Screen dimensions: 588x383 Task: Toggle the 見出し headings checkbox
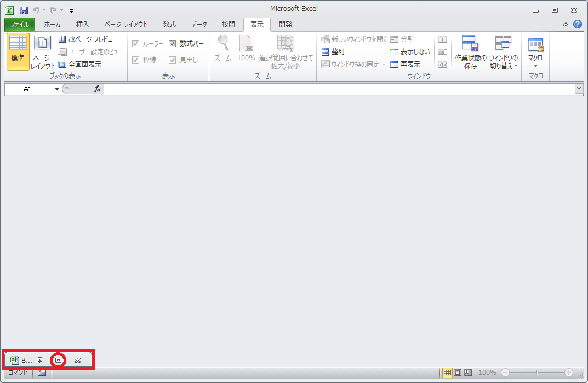(x=173, y=60)
